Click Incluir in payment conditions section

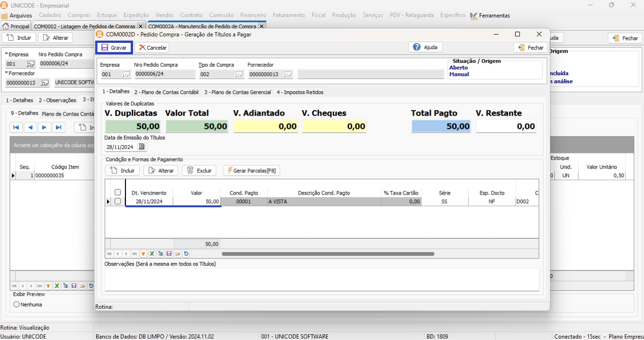tap(122, 170)
